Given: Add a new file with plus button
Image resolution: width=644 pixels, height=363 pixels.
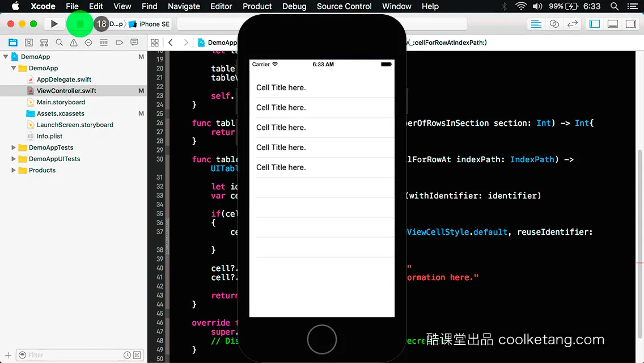Looking at the screenshot, I should (8, 355).
